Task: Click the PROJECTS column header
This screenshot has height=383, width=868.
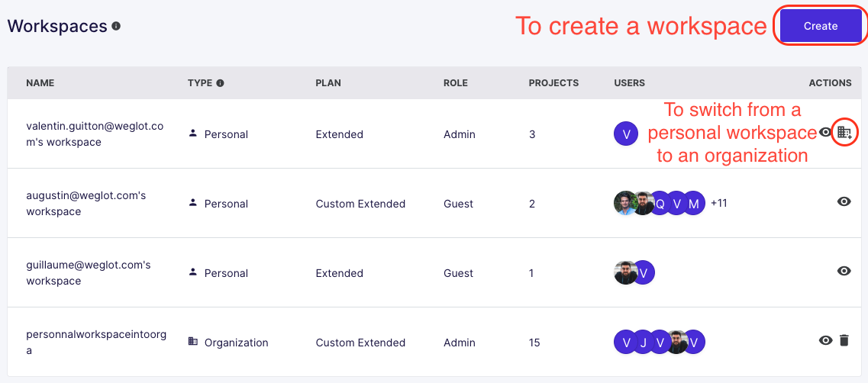Action: pyautogui.click(x=553, y=83)
